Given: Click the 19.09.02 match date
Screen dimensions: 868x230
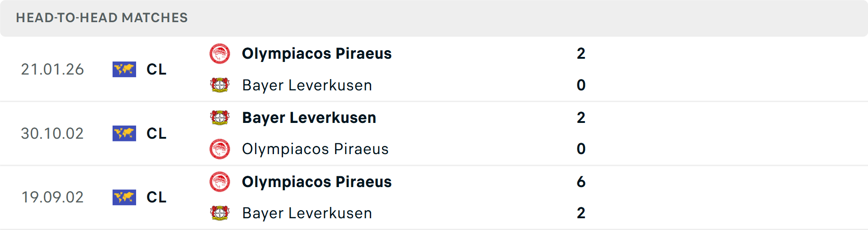Looking at the screenshot, I should point(52,197).
